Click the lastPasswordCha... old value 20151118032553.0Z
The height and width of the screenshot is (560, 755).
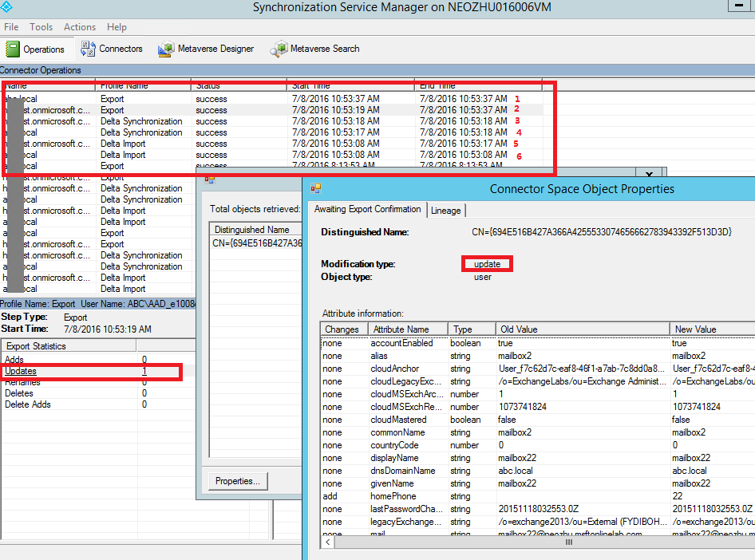coord(539,509)
